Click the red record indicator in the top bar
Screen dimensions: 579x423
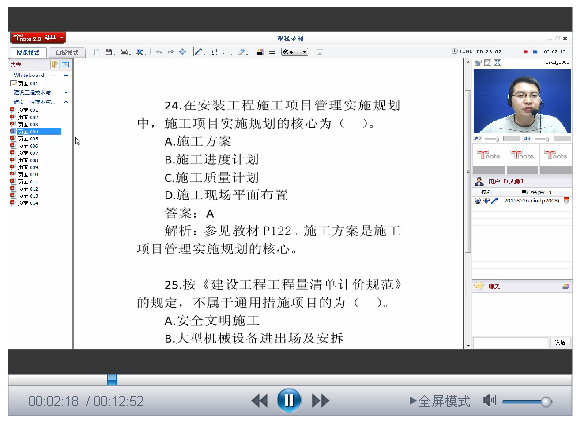525,52
